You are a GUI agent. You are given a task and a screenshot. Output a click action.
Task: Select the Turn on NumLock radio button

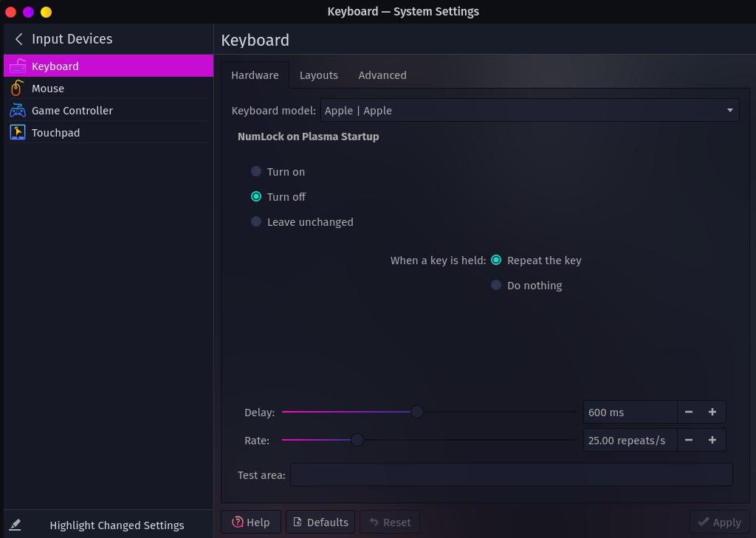[256, 172]
